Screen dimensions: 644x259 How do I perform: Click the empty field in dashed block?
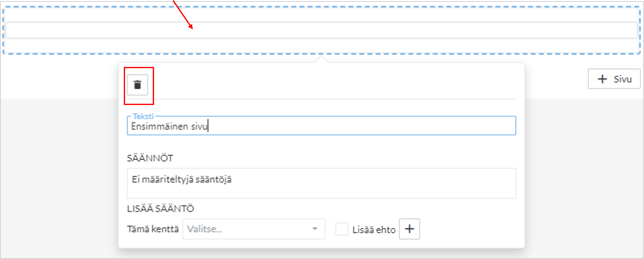pyautogui.click(x=321, y=31)
